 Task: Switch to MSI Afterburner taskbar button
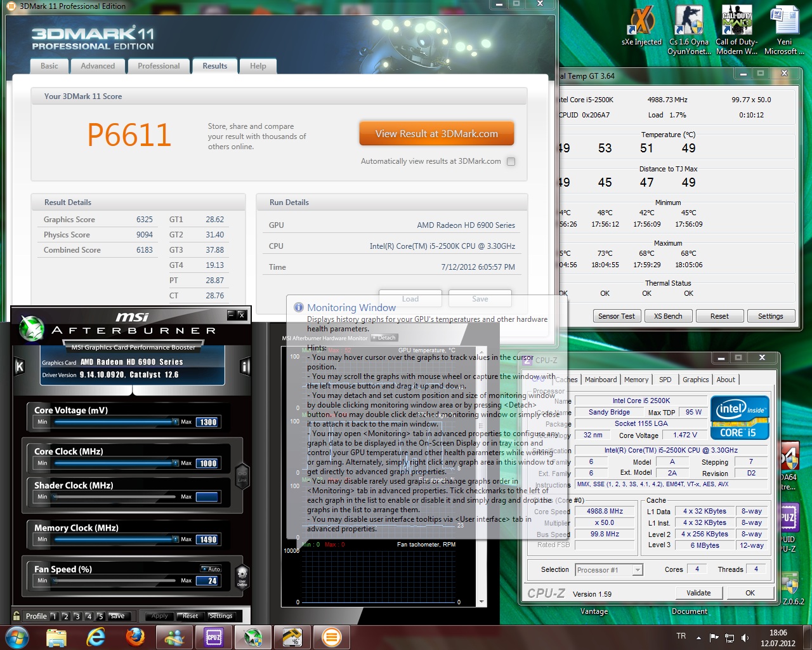pyautogui.click(x=253, y=637)
